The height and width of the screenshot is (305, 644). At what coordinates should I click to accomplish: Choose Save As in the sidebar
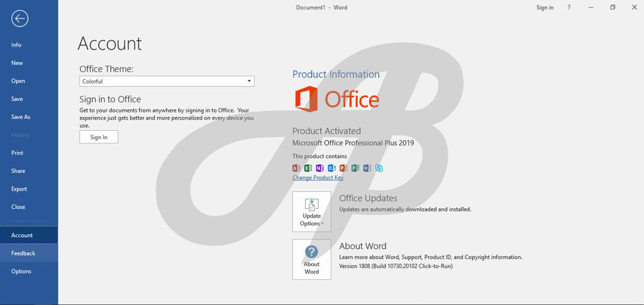pyautogui.click(x=29, y=117)
